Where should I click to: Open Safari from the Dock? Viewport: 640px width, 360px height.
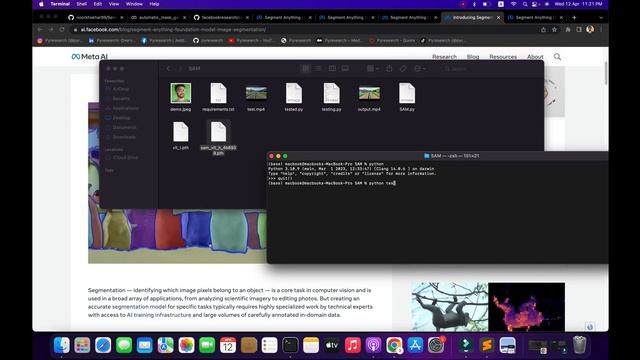coord(103,346)
